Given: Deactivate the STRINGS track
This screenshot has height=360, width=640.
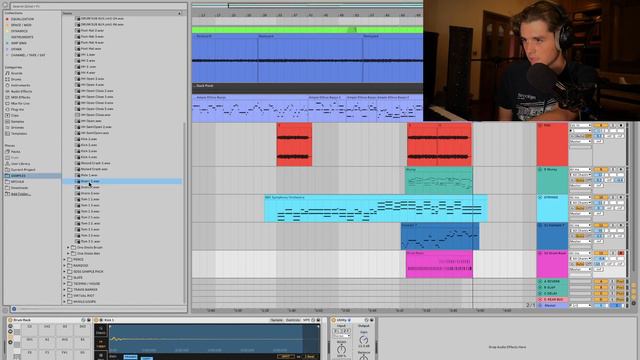Looking at the screenshot, I should point(600,197).
